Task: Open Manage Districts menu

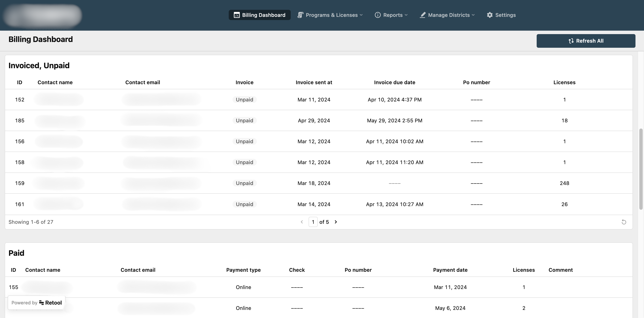Action: (447, 15)
